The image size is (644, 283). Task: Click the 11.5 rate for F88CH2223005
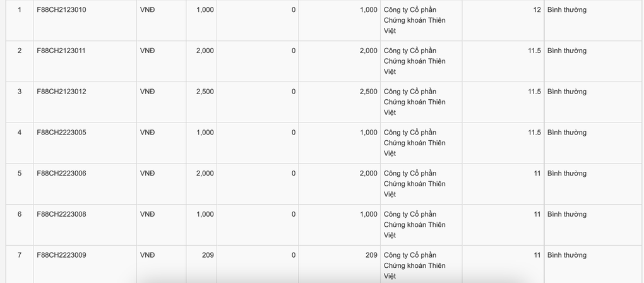tap(534, 133)
